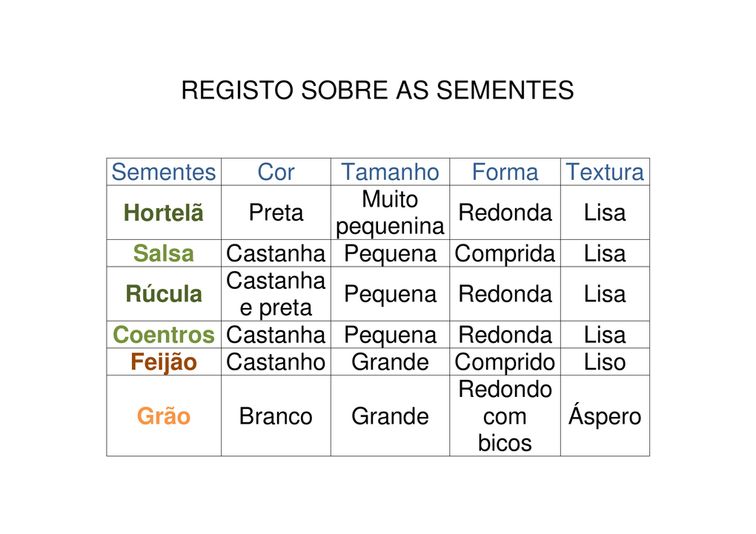Select the Liso cell in Feijão row
This screenshot has height=534, width=756.
tap(605, 362)
